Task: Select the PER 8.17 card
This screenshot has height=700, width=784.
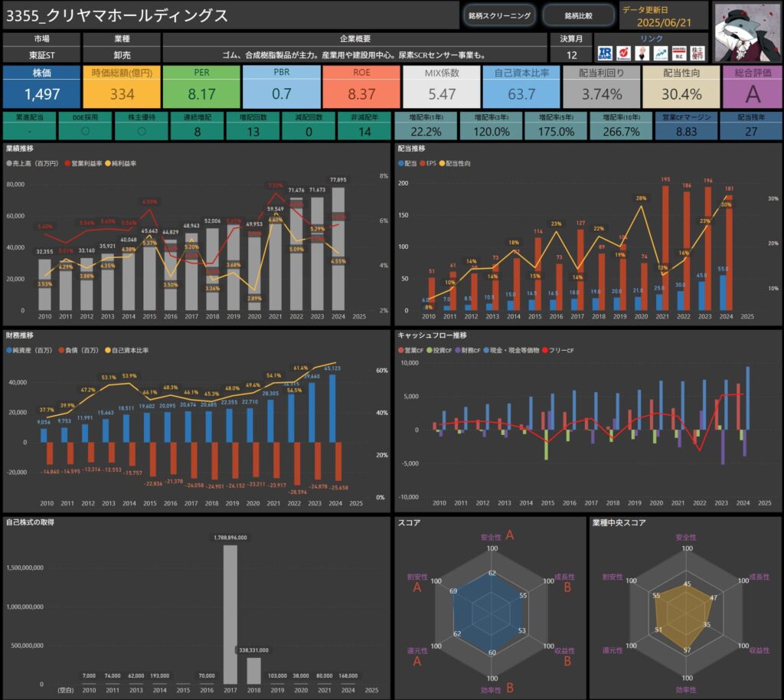Action: [201, 87]
